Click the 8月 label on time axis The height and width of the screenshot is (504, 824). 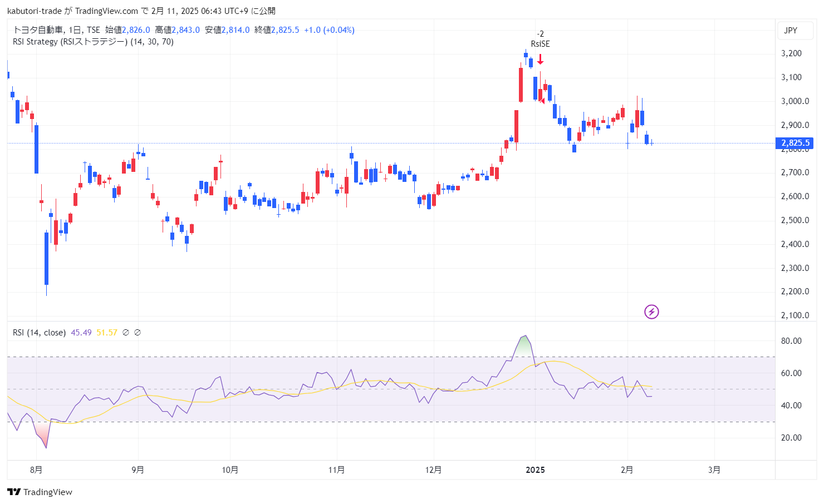36,470
